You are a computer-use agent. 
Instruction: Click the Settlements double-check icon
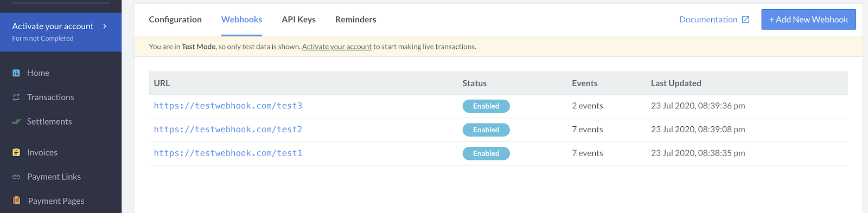coord(16,122)
